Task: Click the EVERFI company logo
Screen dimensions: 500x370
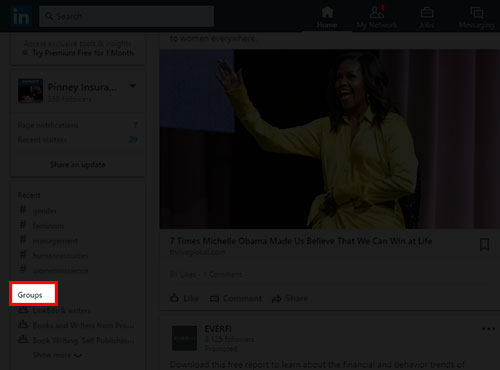Action: coord(184,338)
